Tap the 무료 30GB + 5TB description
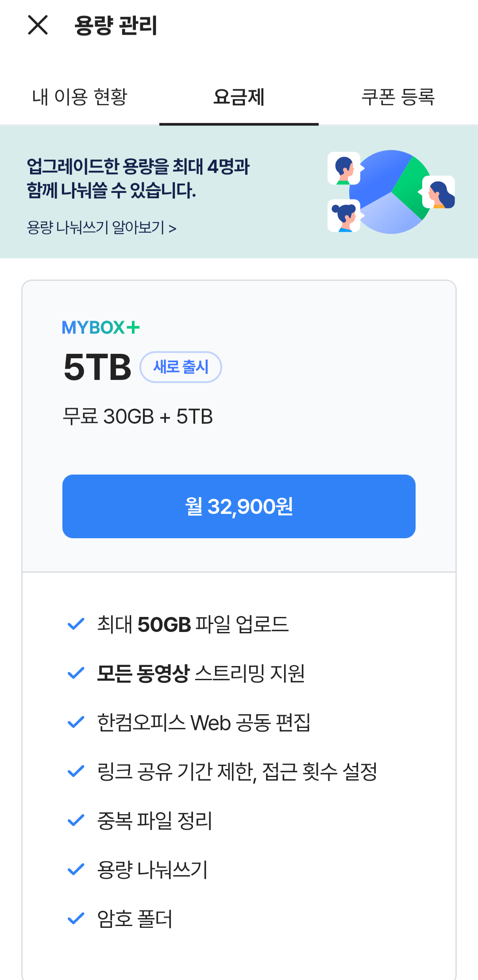Viewport: 478px width, 980px height. click(x=138, y=417)
